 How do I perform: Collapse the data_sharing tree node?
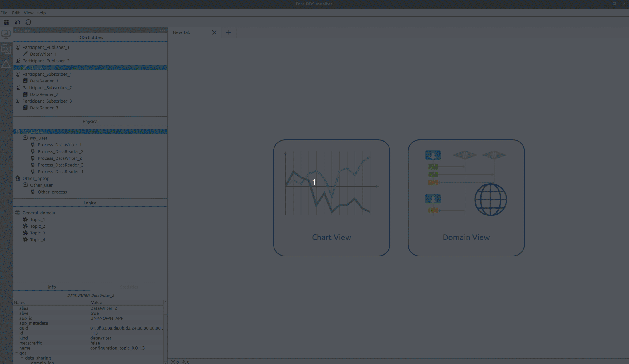(22, 358)
